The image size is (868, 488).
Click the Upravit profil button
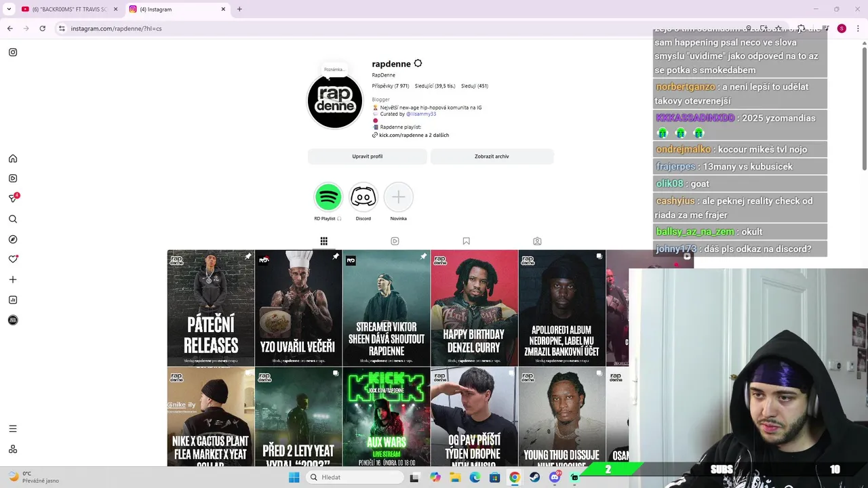pyautogui.click(x=368, y=157)
